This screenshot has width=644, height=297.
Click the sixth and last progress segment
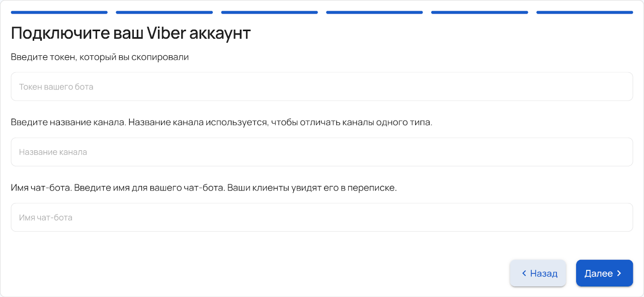tap(585, 12)
